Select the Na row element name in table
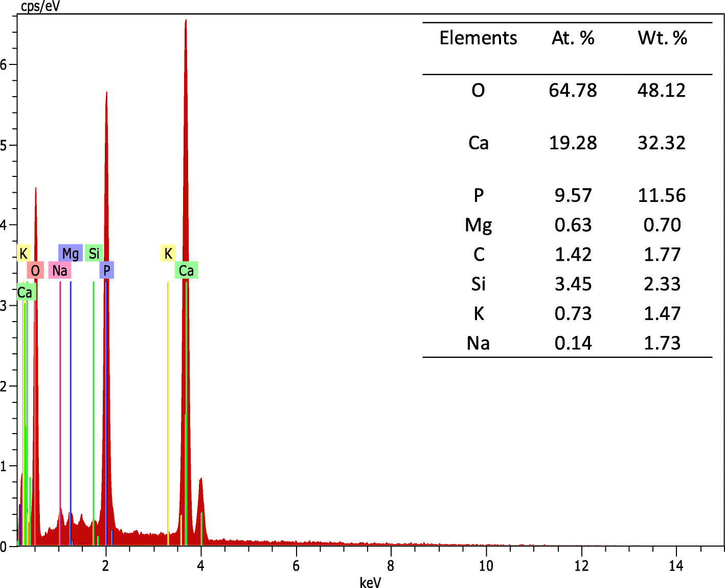Screen dimensions: 725x588 pos(479,343)
